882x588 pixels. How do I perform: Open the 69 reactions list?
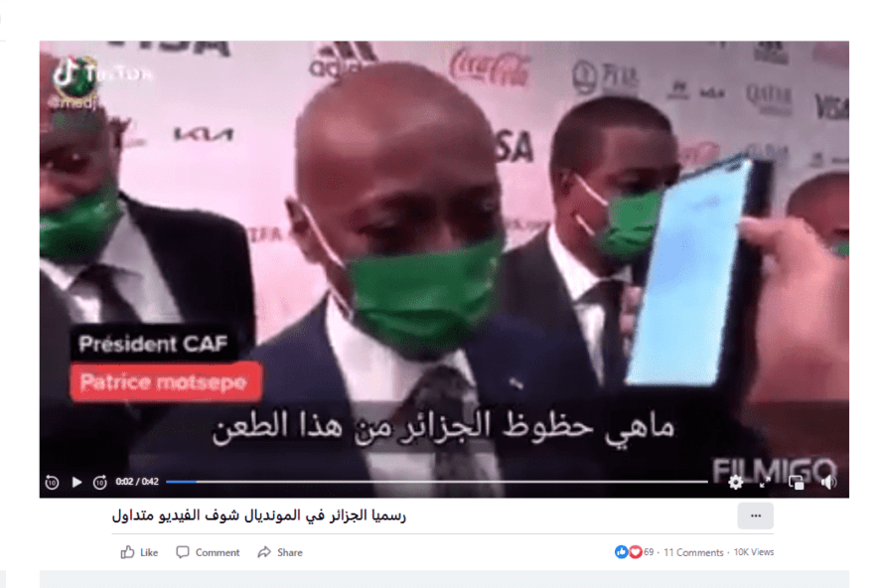(649, 552)
